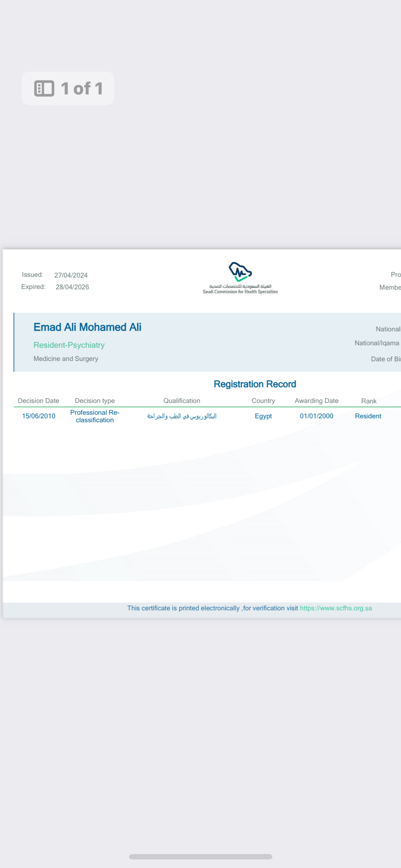The image size is (401, 868).
Task: Select the awarding date 01/01/2000
Action: (x=316, y=416)
